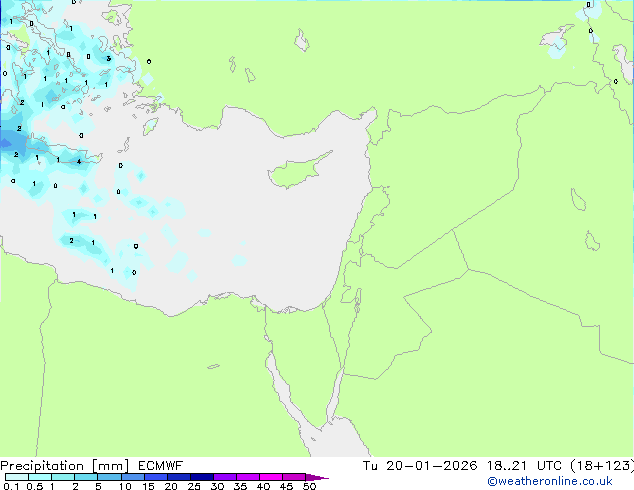Click the legend label '0.1'
The image size is (634, 490).
click(11, 486)
